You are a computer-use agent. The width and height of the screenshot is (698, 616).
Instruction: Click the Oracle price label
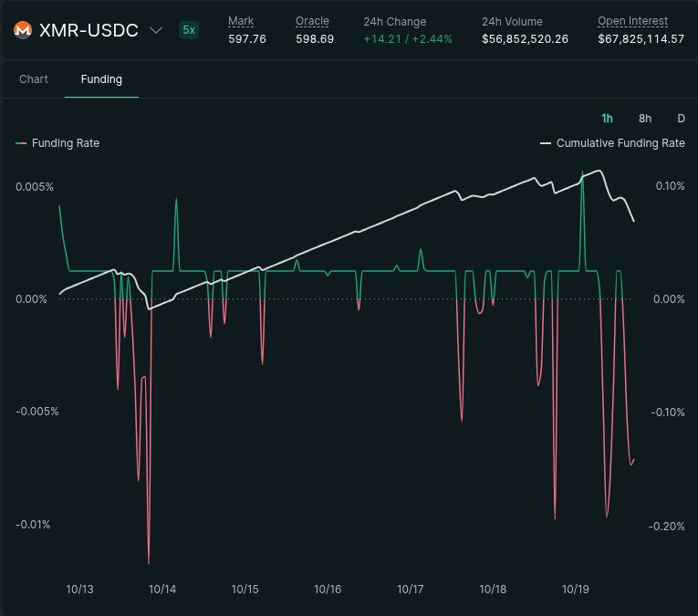(x=312, y=21)
